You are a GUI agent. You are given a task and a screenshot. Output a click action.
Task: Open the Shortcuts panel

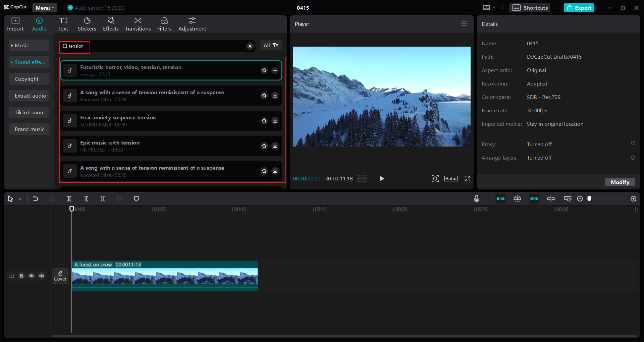(530, 8)
